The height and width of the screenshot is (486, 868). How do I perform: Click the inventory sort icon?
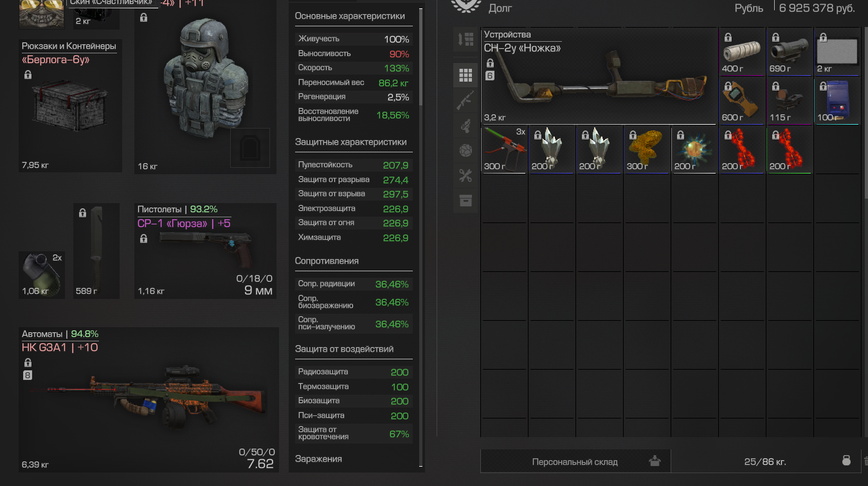pos(466,39)
